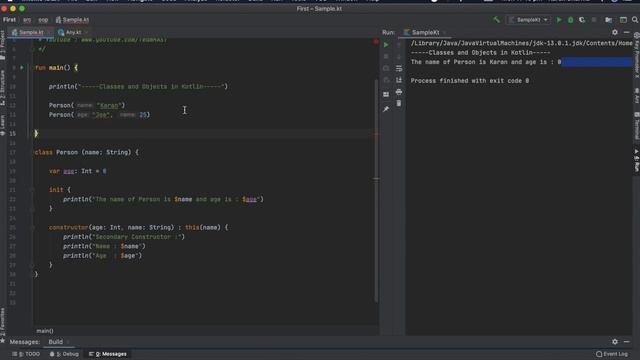
Task: Collapse the secondary constructor fold marker
Action: click(x=32, y=227)
